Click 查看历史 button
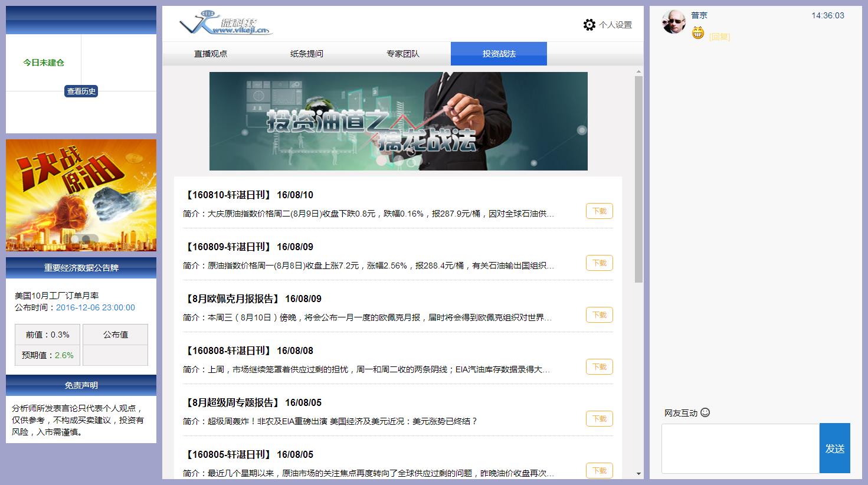The height and width of the screenshot is (485, 868). tap(81, 91)
